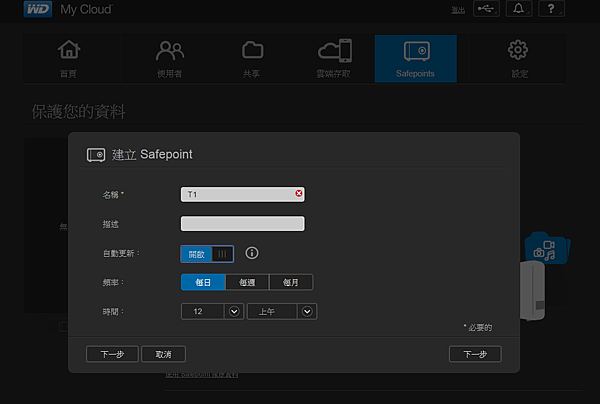Image resolution: width=600 pixels, height=404 pixels.
Task: Select the Safepoints tab
Action: coord(416,59)
